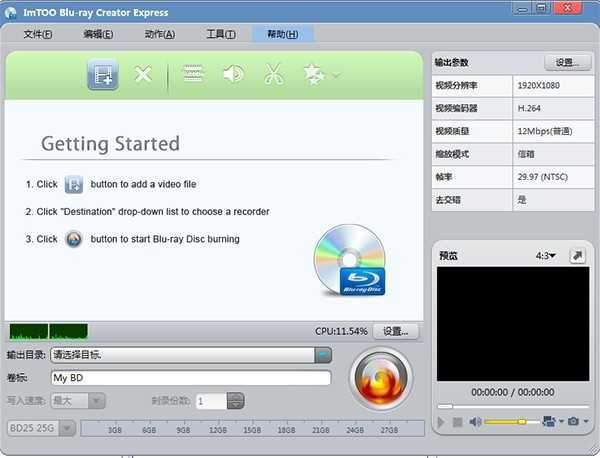
Task: Click 设置... button next to CPU usage
Action: pyautogui.click(x=396, y=331)
